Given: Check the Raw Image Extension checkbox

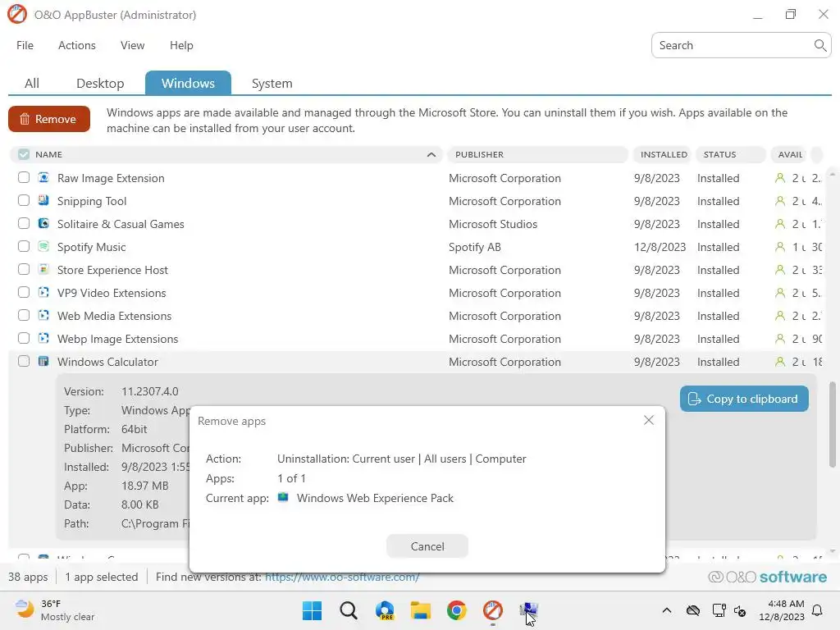Looking at the screenshot, I should [x=24, y=177].
